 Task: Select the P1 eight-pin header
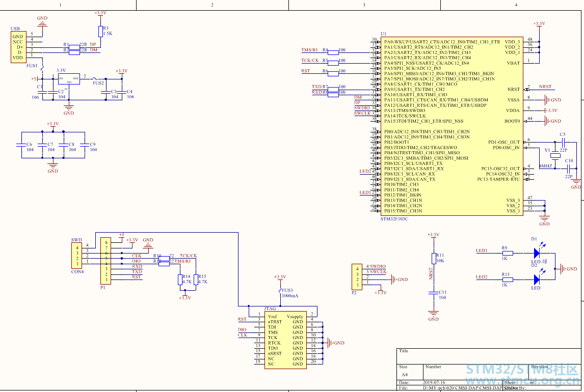tap(106, 261)
